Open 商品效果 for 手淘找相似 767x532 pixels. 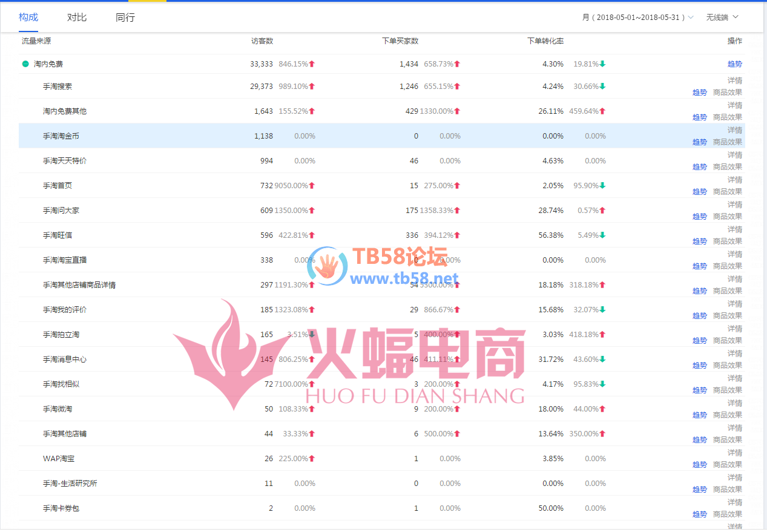pyautogui.click(x=728, y=390)
